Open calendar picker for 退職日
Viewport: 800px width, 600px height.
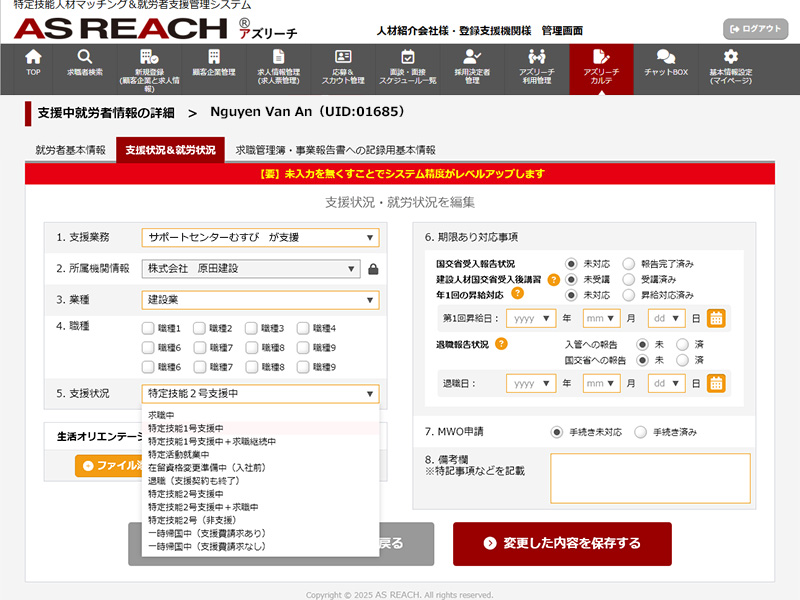(716, 384)
